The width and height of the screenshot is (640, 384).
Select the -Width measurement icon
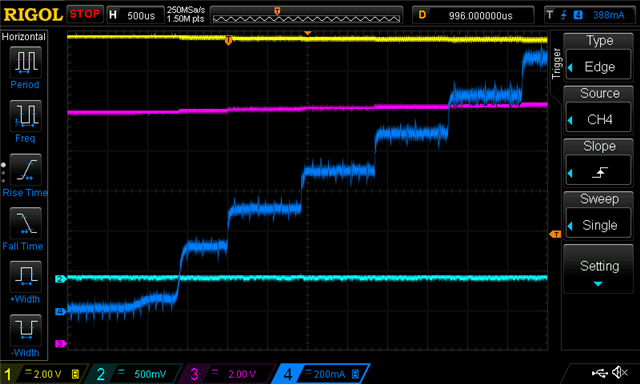coord(25,330)
